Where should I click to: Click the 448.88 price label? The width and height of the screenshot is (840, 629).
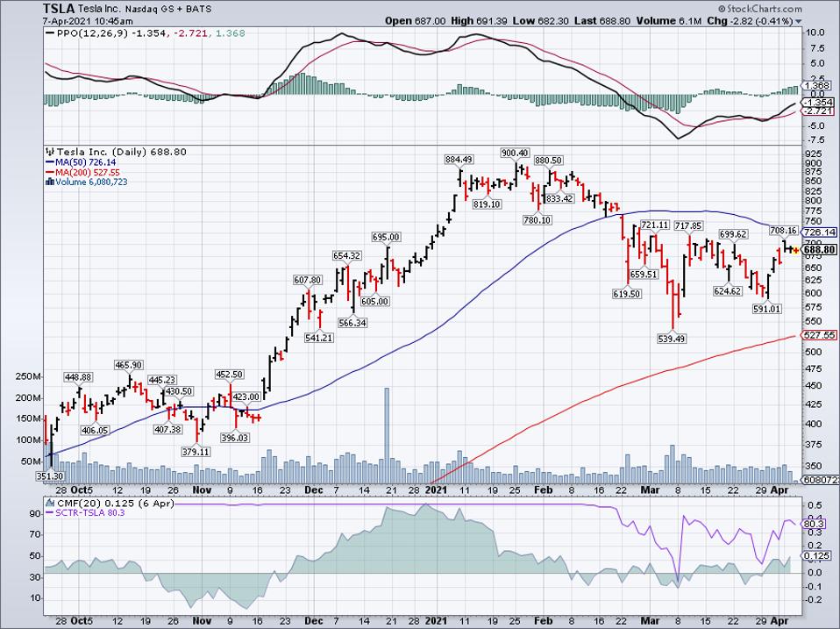(x=78, y=377)
